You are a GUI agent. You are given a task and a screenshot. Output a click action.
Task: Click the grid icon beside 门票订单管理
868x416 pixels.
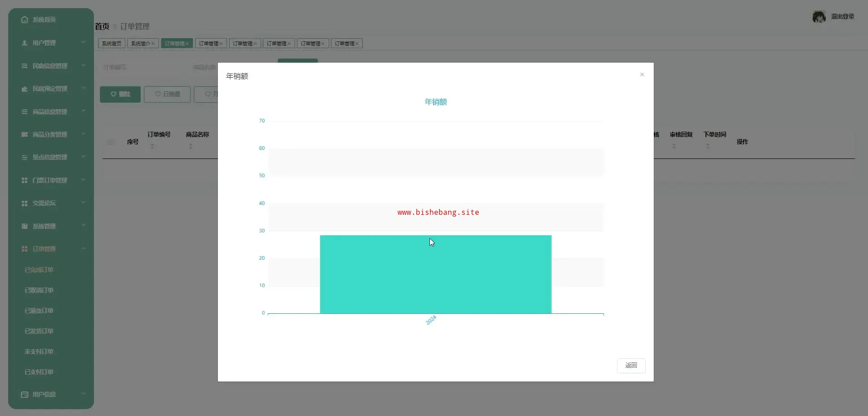[x=25, y=180]
